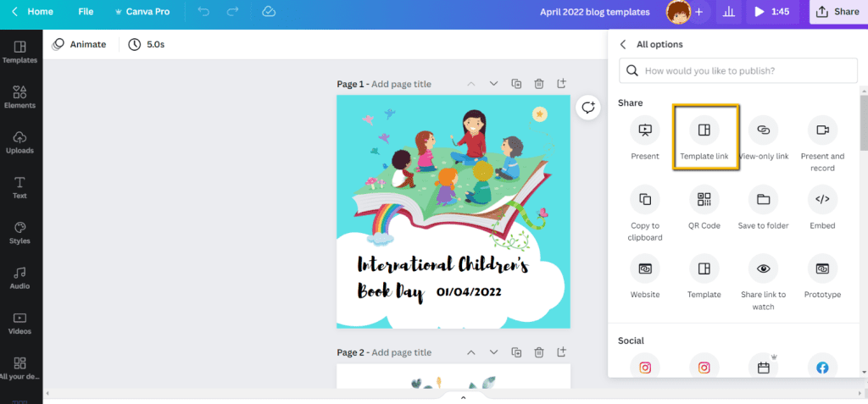Select the Page 1 canvas design
The image size is (868, 404).
pos(453,212)
